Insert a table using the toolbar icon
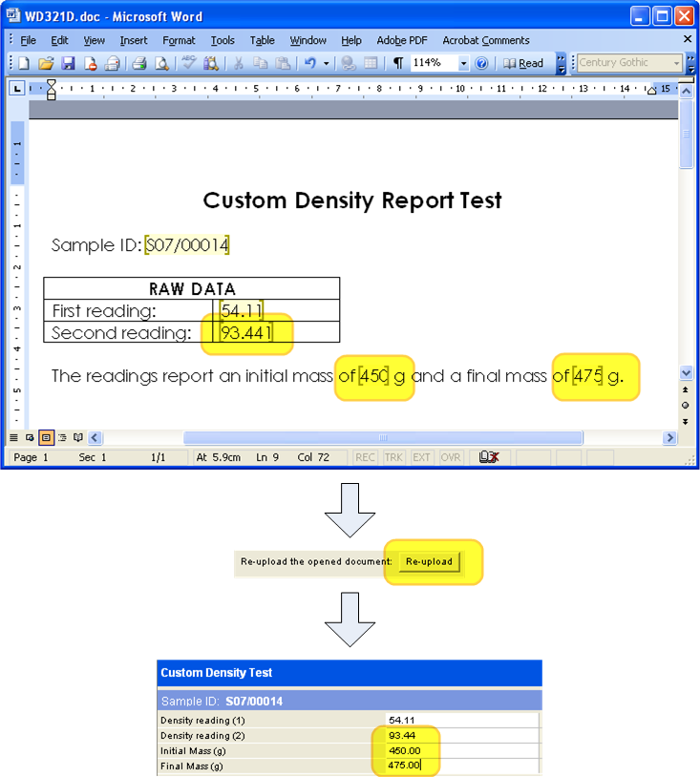 pyautogui.click(x=370, y=64)
